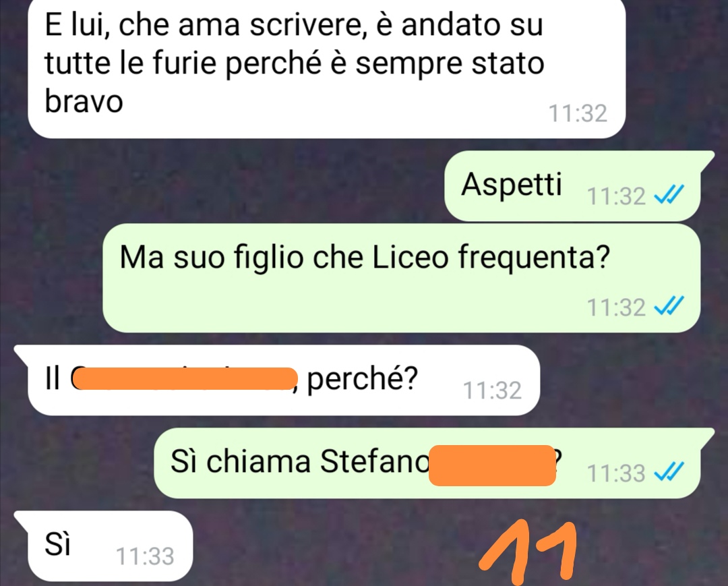Select the 'Ma suo figlio che Liceo frequenta?' message
Screen dimensions: 728x586
point(401,278)
